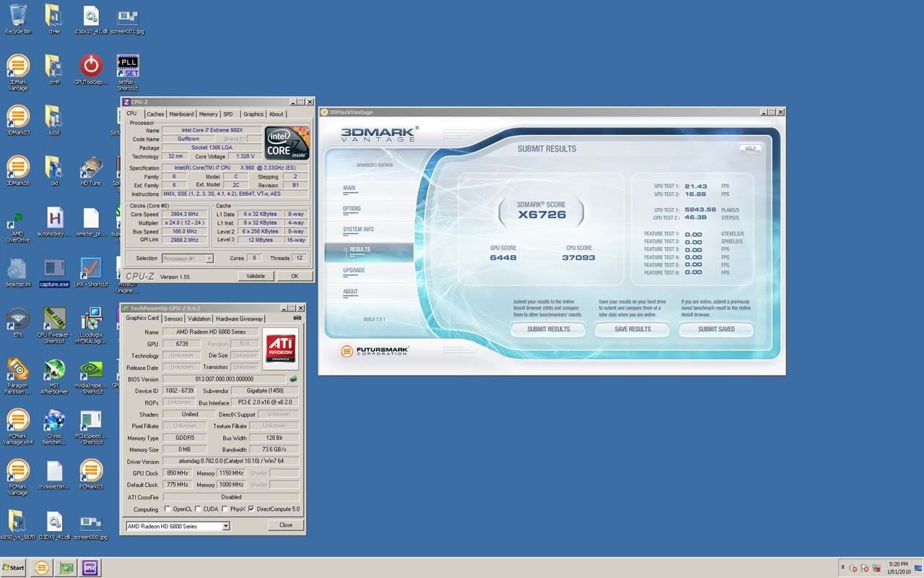Open the Sensors tab in GPU-Z
This screenshot has height=578, width=924.
click(x=173, y=319)
